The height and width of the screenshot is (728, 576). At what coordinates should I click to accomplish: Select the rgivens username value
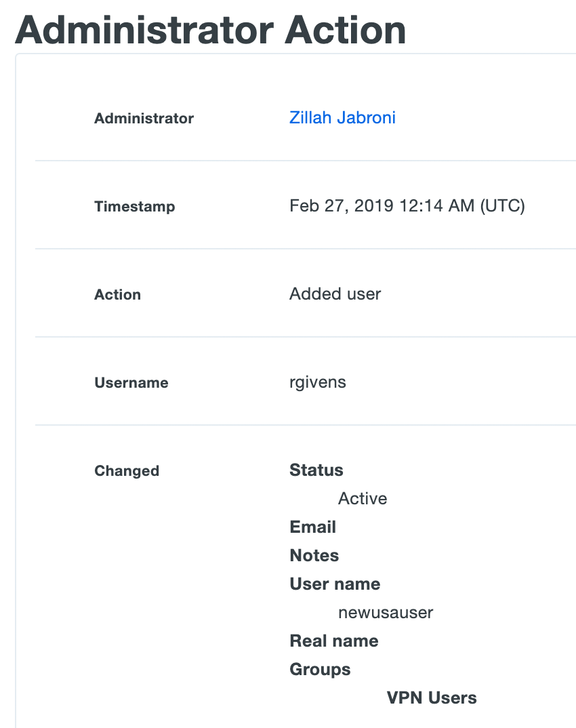317,382
